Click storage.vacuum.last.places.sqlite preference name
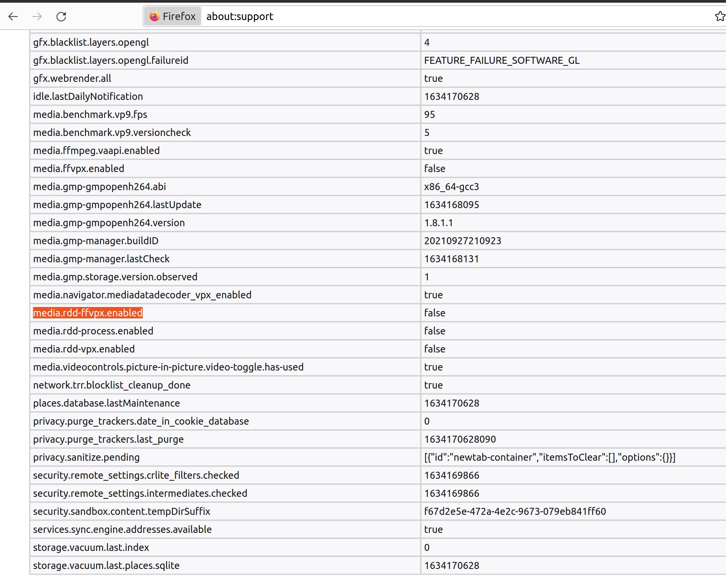 click(106, 565)
